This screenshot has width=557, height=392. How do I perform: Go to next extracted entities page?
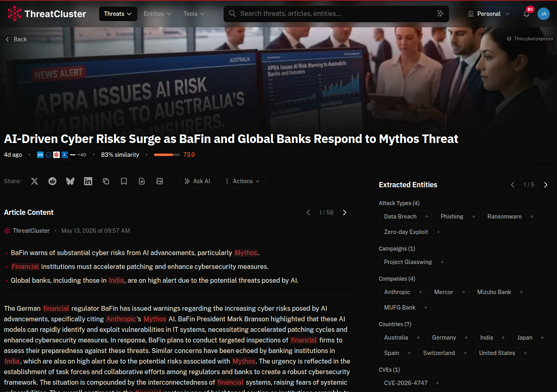click(x=546, y=185)
